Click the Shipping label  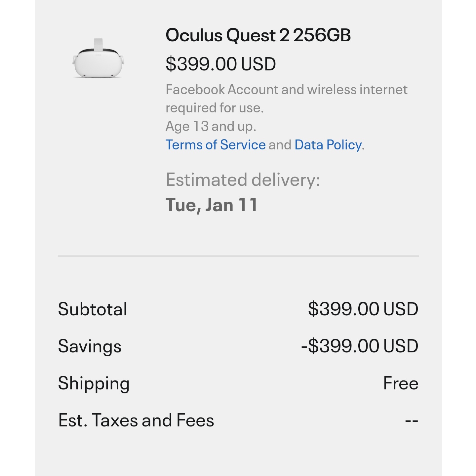click(94, 383)
